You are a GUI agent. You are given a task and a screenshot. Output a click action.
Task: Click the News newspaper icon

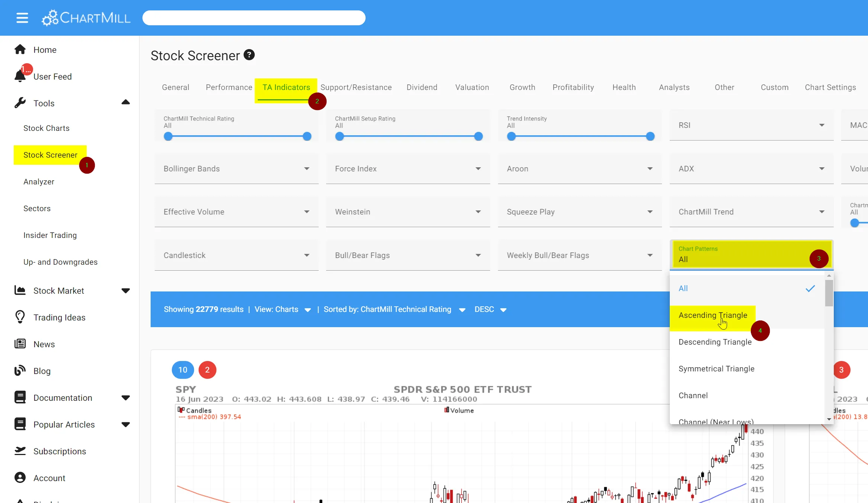(20, 344)
